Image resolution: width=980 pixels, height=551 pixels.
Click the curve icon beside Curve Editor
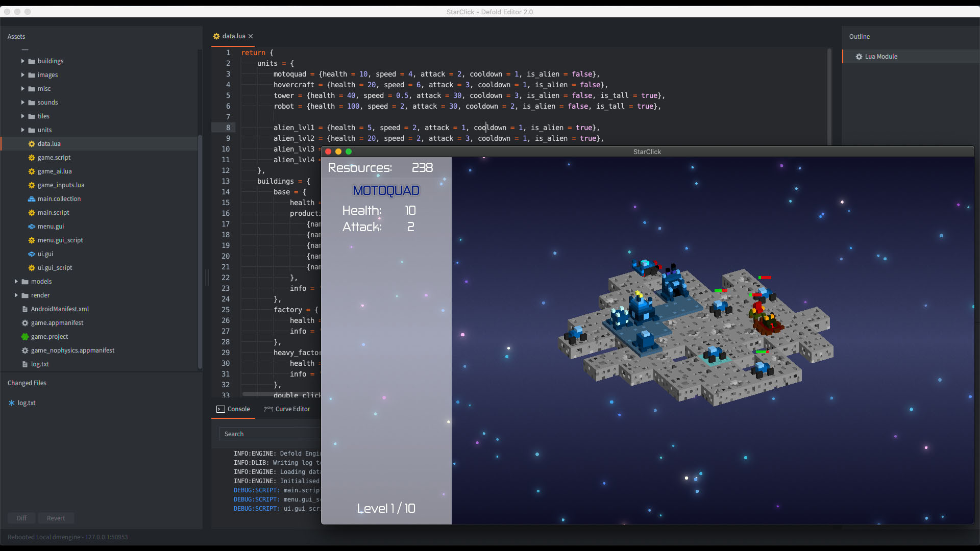click(x=268, y=409)
